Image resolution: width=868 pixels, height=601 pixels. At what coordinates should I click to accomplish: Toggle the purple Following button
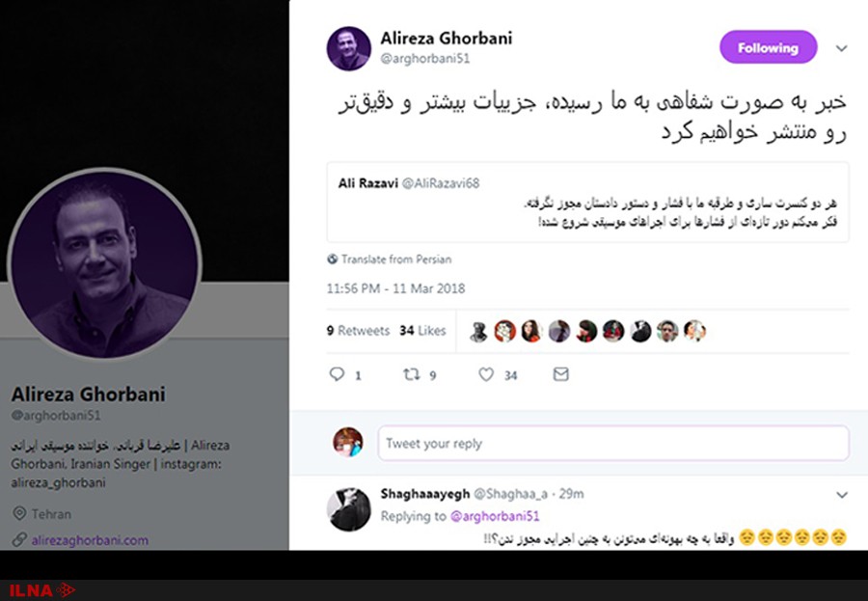point(768,47)
